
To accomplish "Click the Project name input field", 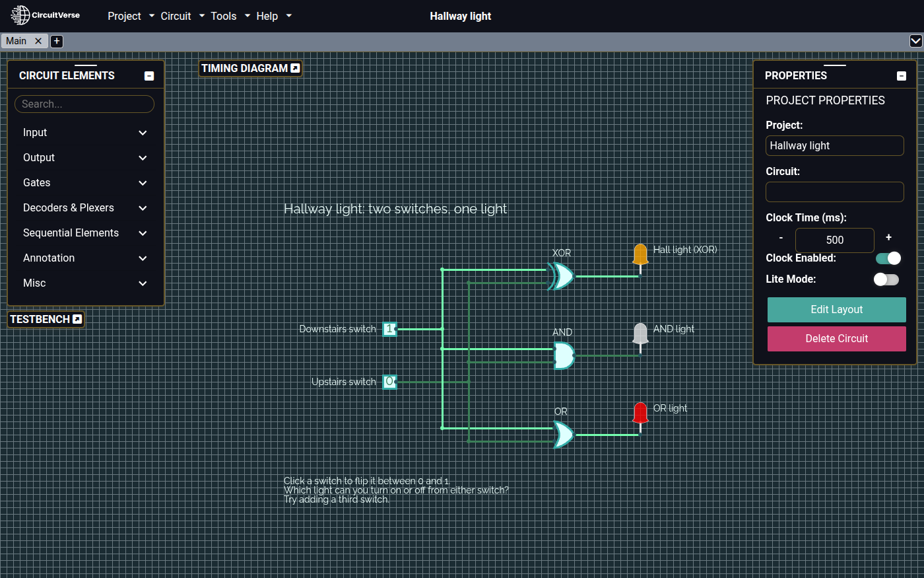I will (x=835, y=146).
